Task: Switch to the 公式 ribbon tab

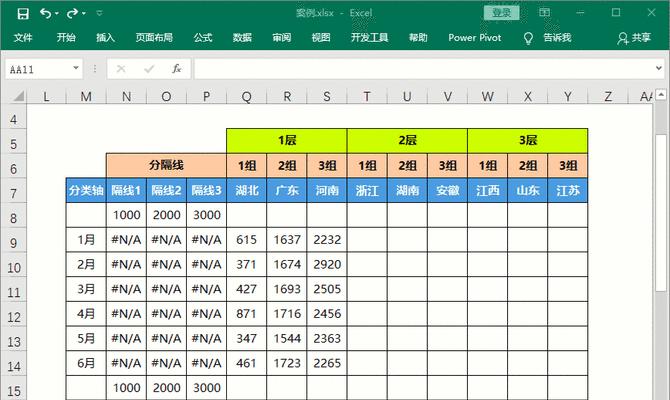Action: tap(203, 38)
